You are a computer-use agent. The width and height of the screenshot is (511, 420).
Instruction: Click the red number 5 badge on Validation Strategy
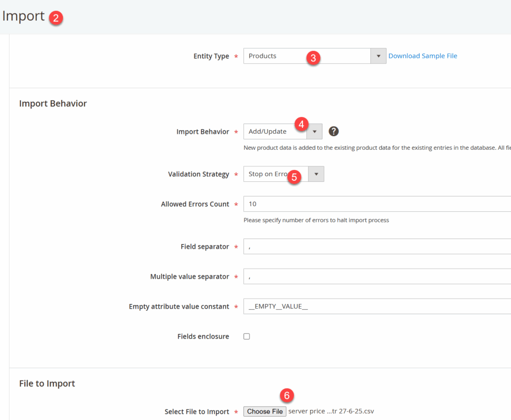pos(294,177)
